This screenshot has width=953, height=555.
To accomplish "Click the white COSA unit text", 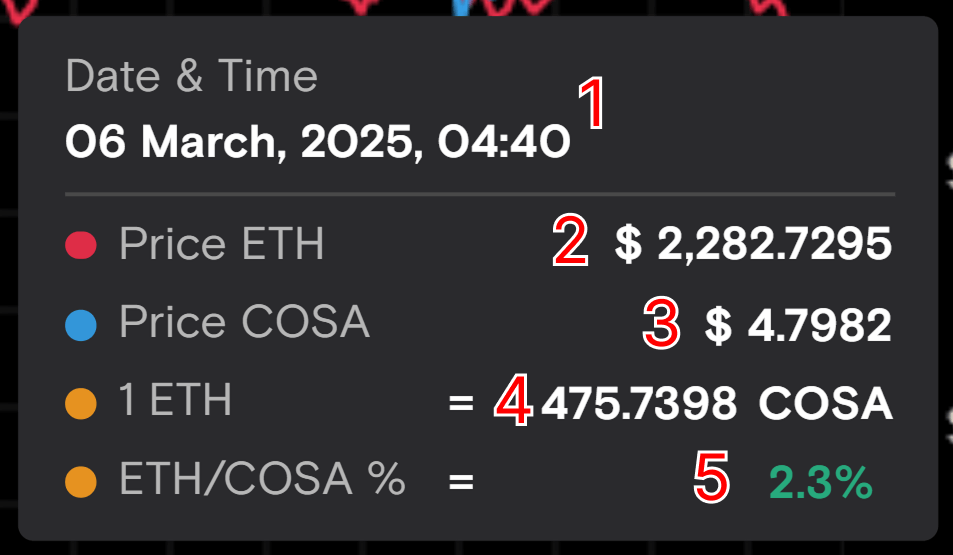I will point(825,405).
